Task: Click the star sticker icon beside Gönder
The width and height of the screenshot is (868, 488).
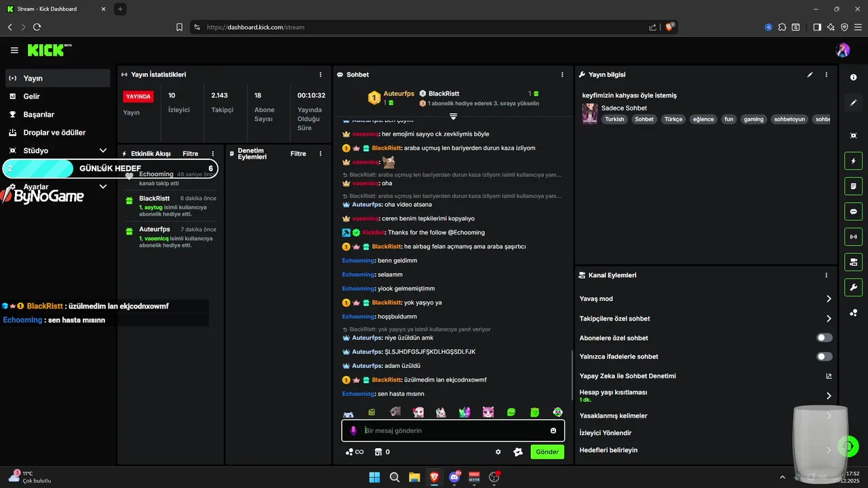Action: [x=518, y=452]
